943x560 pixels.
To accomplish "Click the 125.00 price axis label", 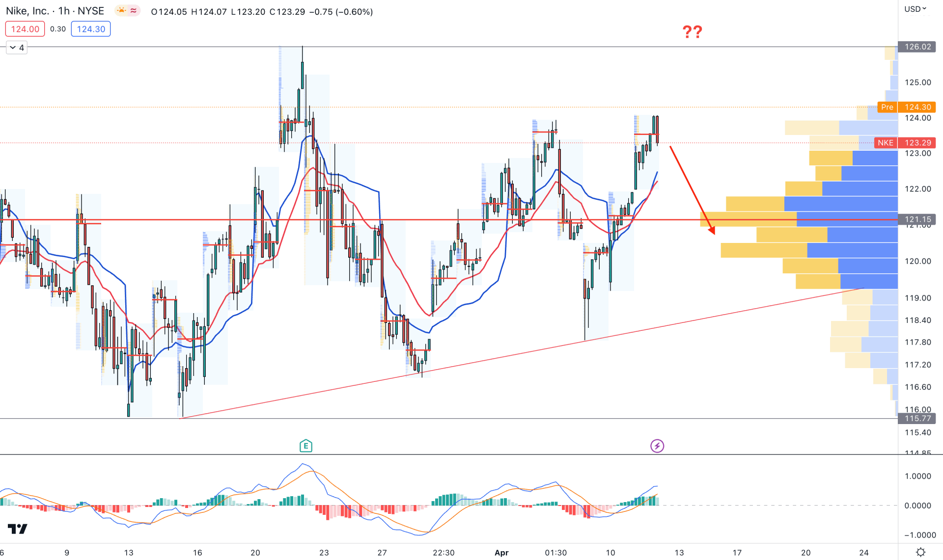I will (918, 82).
